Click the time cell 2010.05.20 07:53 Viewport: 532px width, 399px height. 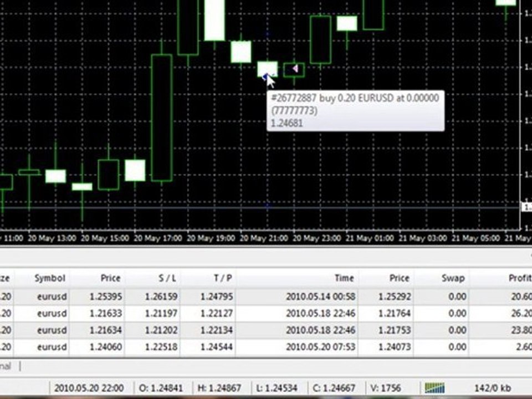click(321, 347)
